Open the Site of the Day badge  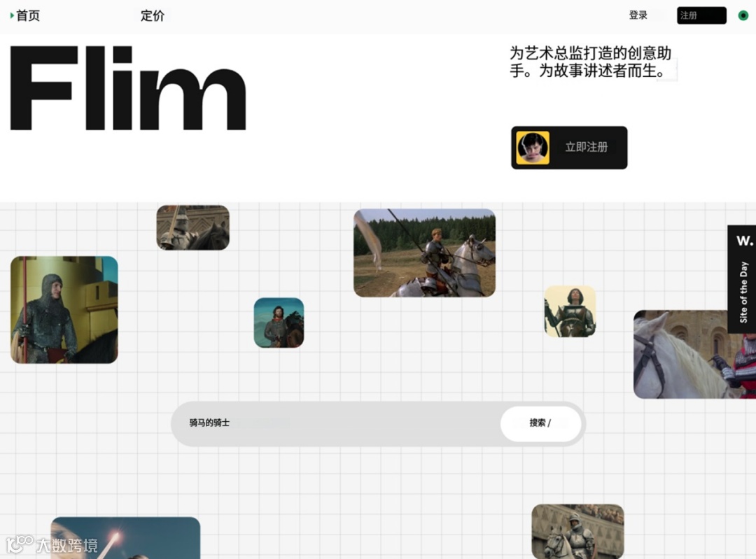pos(741,279)
